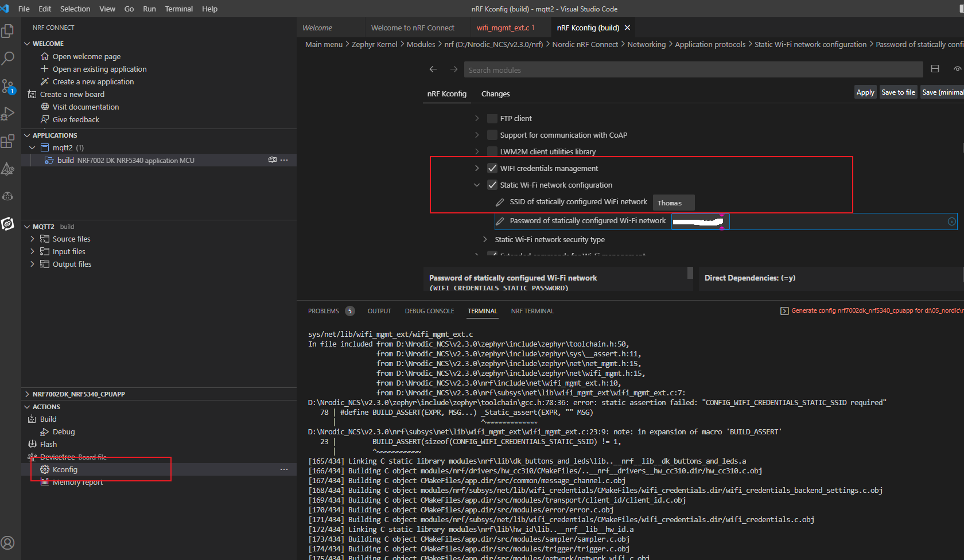Select Memory report in Actions
This screenshot has width=964, height=560.
77,482
